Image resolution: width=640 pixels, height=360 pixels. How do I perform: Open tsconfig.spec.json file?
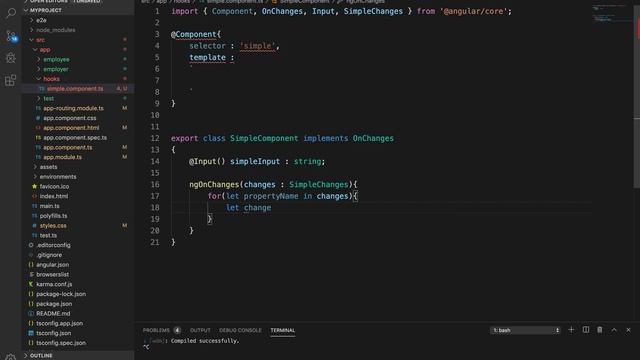click(61, 343)
